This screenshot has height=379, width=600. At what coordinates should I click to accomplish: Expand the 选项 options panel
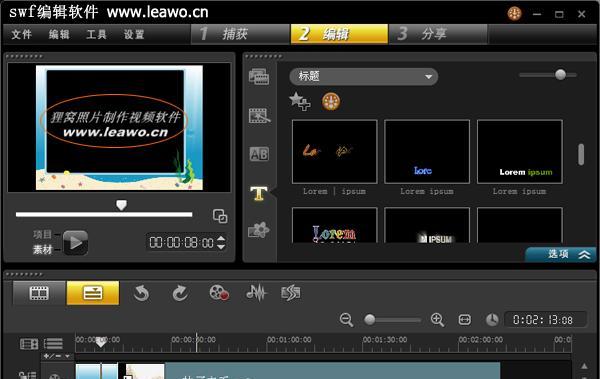coord(561,254)
